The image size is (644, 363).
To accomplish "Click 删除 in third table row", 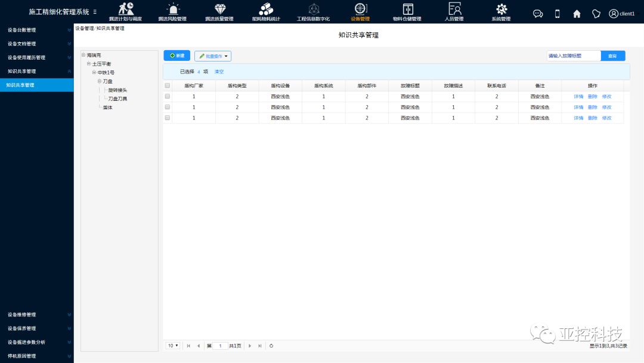I will [592, 118].
